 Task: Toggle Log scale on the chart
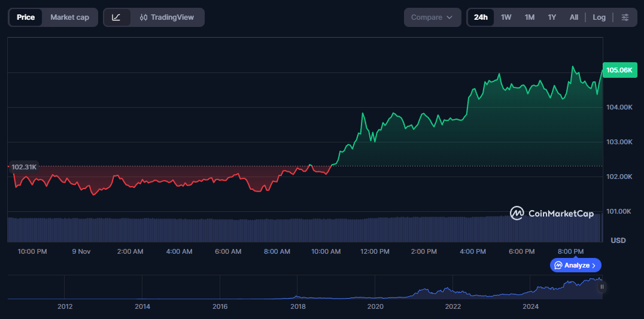click(599, 17)
